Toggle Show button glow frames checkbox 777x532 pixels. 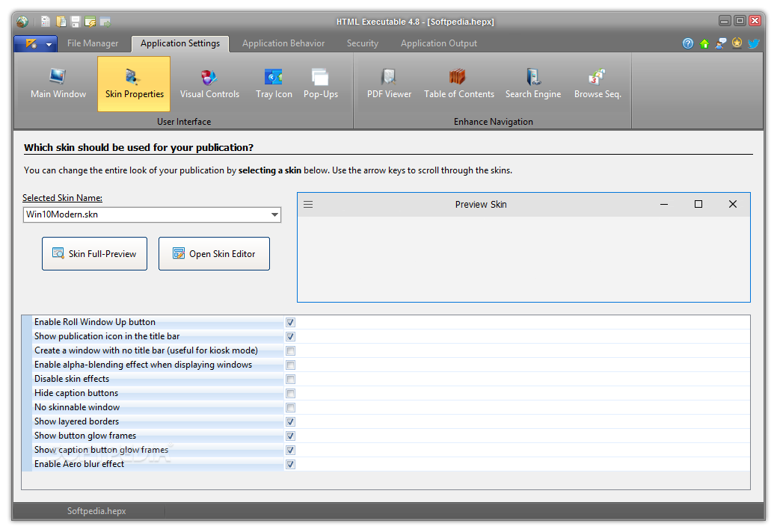click(x=290, y=436)
